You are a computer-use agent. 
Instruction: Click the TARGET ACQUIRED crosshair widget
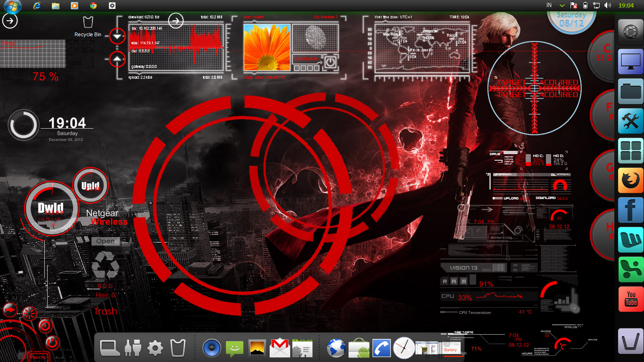[x=535, y=89]
